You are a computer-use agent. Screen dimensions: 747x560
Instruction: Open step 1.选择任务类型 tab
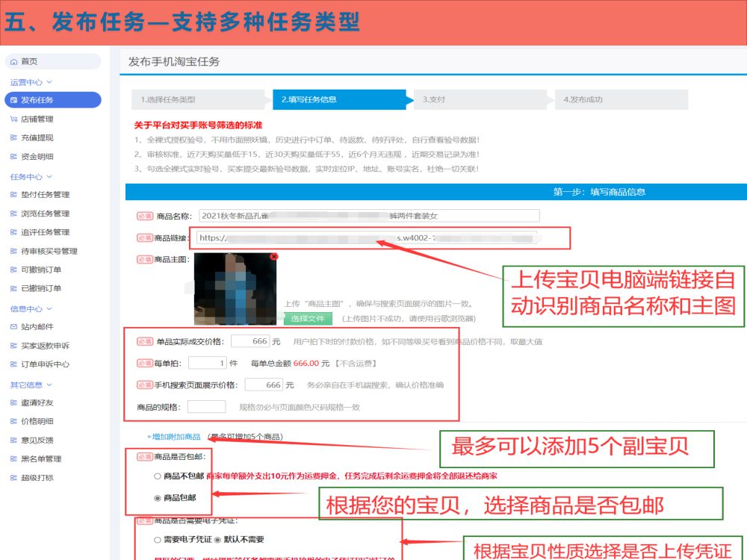(198, 99)
